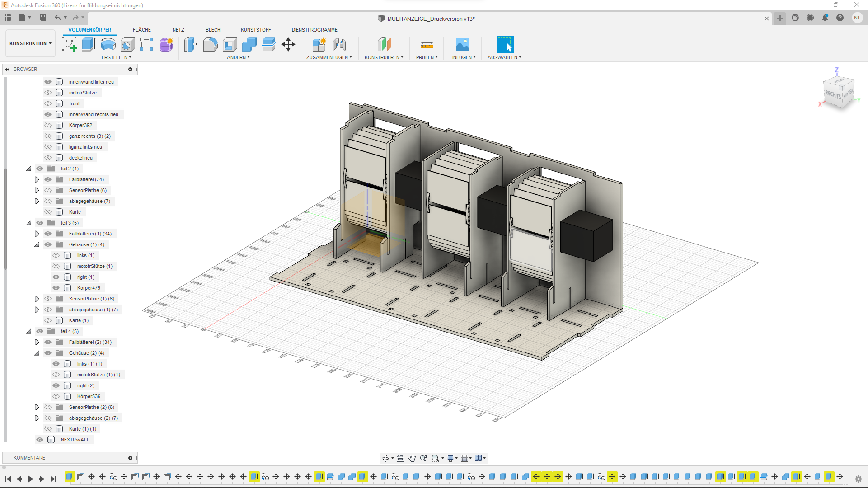Click the Move/Copy cross-arrows icon
This screenshot has height=488, width=868.
coord(288,44)
